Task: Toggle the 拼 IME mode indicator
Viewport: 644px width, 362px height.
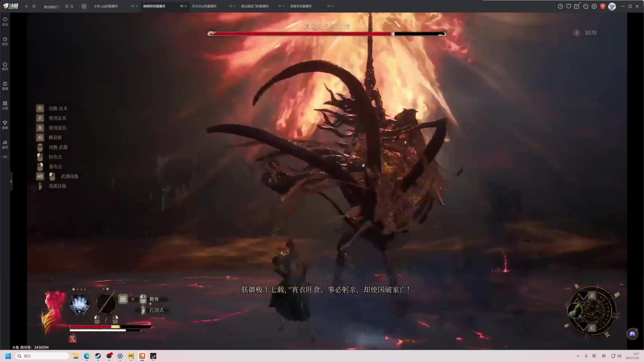Action: 603,356
